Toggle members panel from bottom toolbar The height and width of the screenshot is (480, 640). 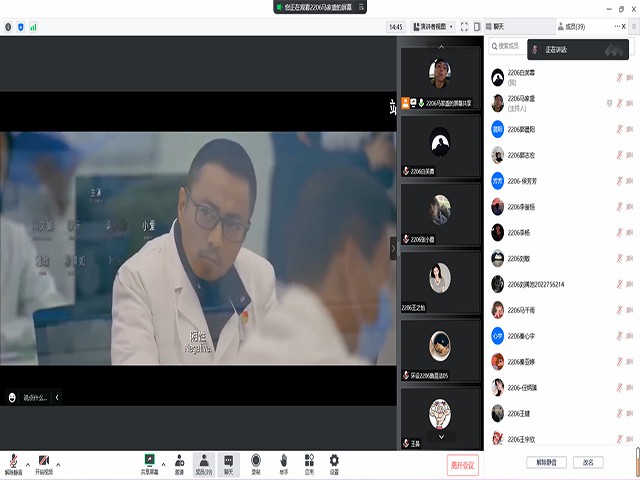click(204, 464)
